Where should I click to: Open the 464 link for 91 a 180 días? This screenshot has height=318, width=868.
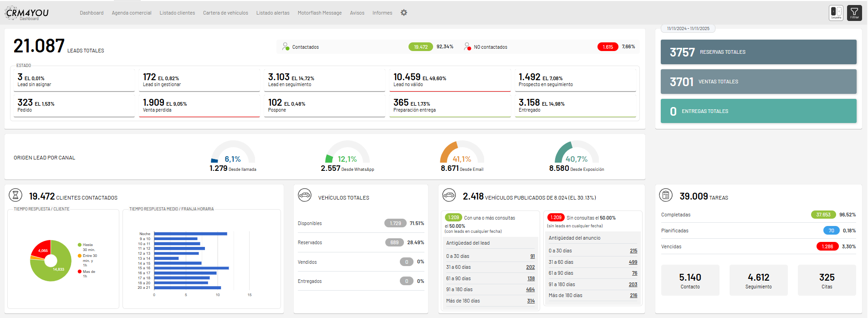(x=530, y=290)
